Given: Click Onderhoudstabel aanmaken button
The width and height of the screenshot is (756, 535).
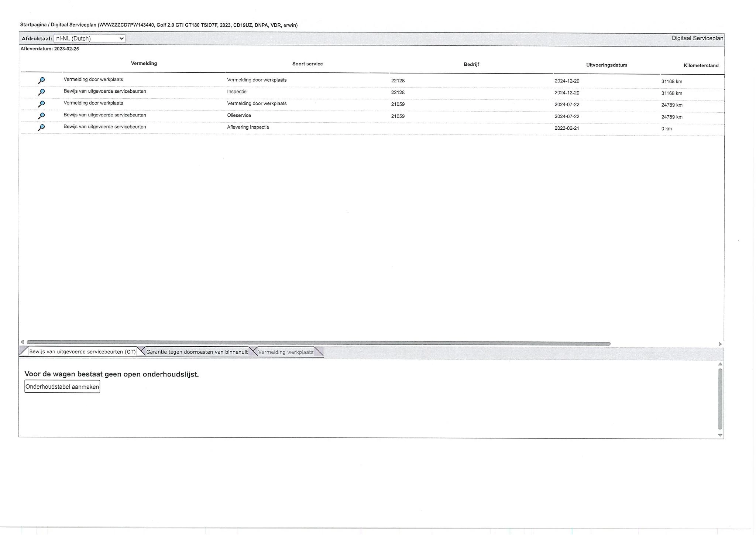Looking at the screenshot, I should pos(62,387).
